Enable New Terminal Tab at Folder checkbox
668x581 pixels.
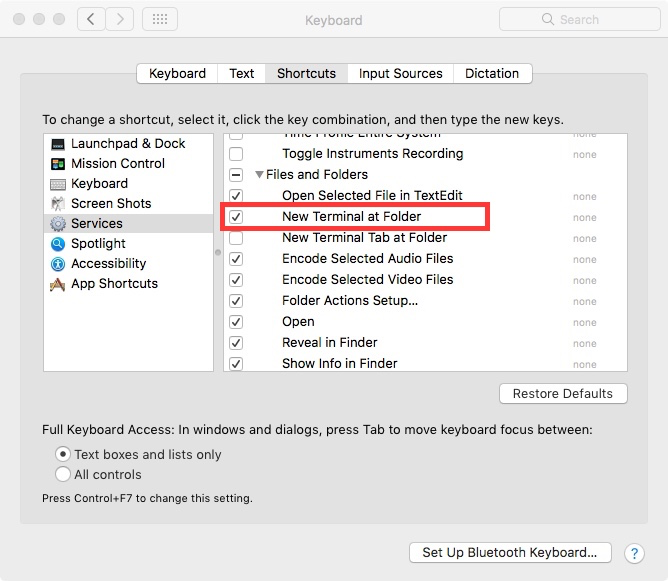(236, 238)
